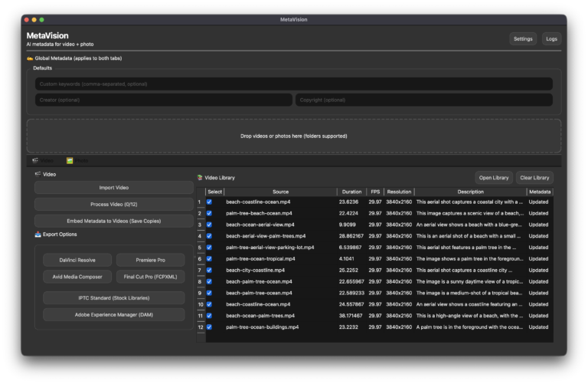Click duration value 38.171467
588x384 pixels.
(351, 316)
